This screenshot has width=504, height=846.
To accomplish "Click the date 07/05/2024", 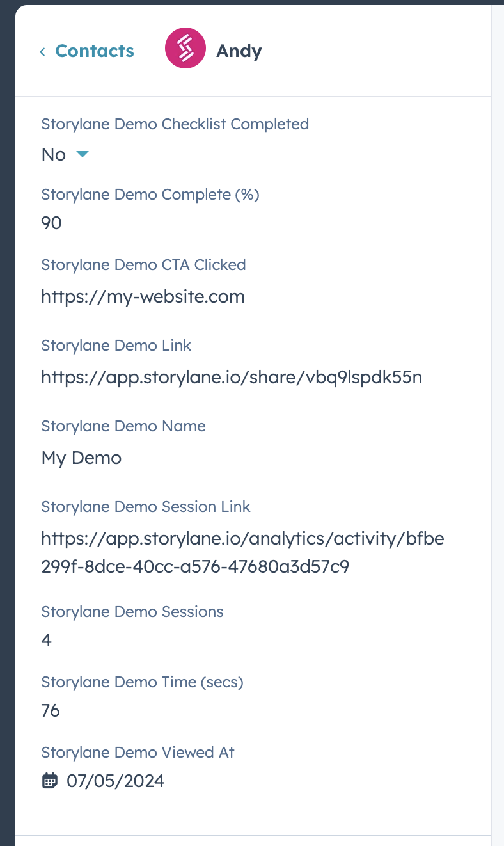I will click(x=115, y=781).
